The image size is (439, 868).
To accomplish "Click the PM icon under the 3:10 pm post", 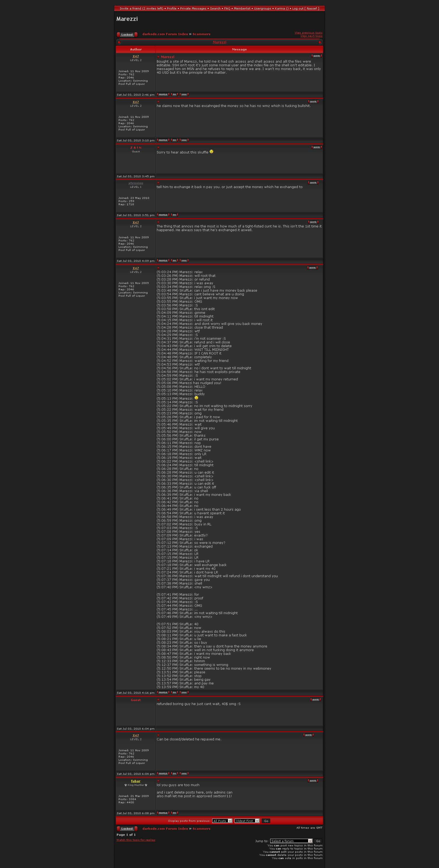I will (174, 140).
